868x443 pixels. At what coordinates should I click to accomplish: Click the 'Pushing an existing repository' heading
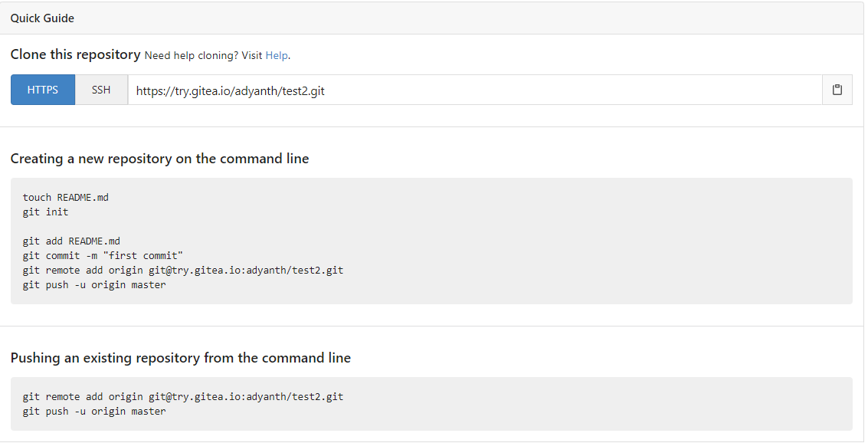(x=180, y=358)
